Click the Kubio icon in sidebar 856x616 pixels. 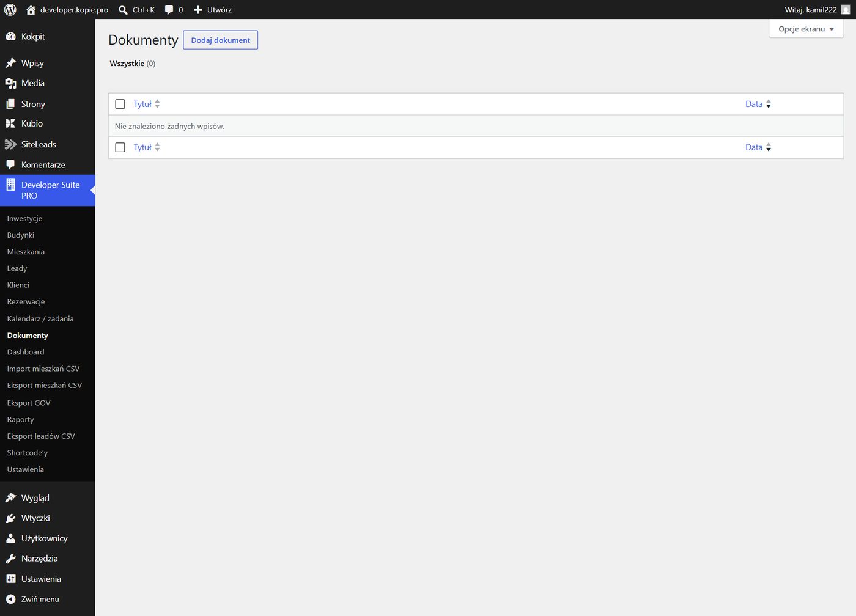click(x=10, y=123)
